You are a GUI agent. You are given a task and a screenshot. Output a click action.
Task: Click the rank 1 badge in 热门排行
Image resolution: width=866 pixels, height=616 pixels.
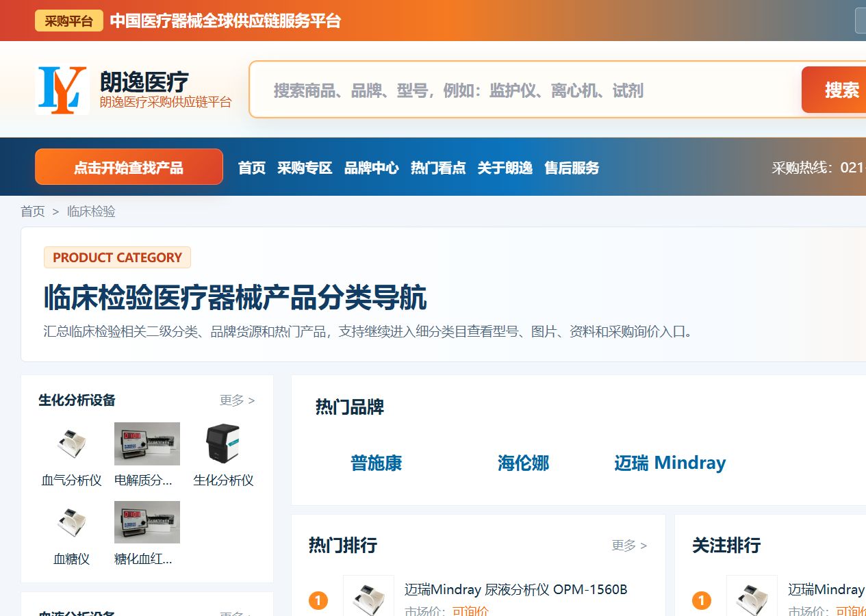[318, 601]
